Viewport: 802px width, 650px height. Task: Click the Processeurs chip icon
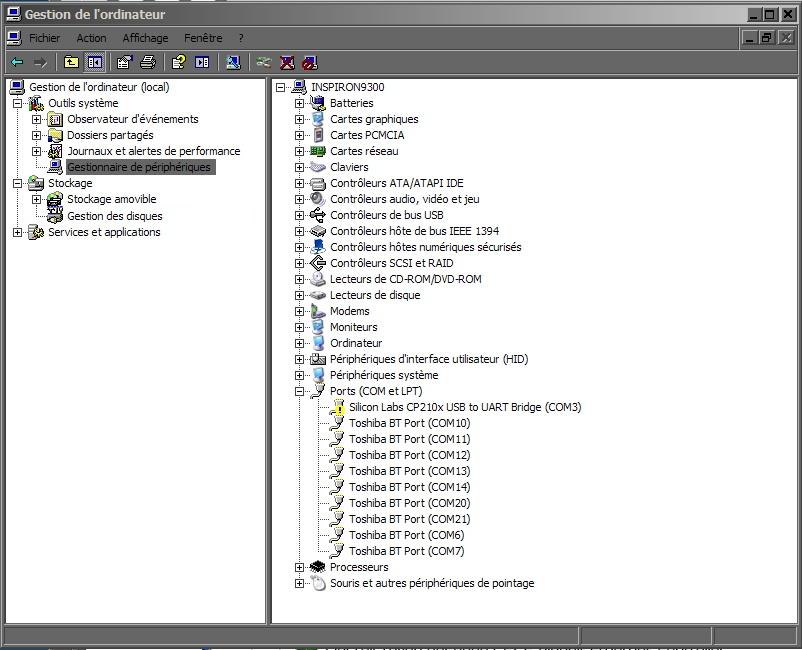(x=318, y=567)
